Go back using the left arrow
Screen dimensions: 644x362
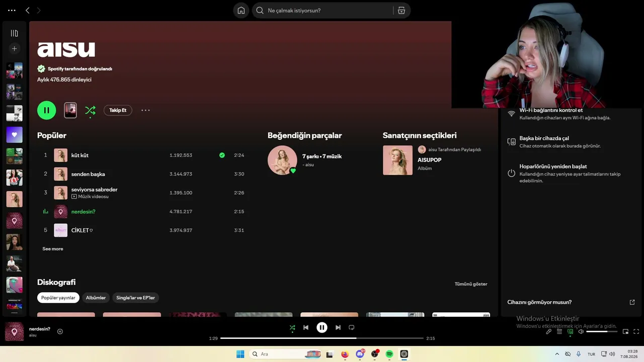point(28,10)
